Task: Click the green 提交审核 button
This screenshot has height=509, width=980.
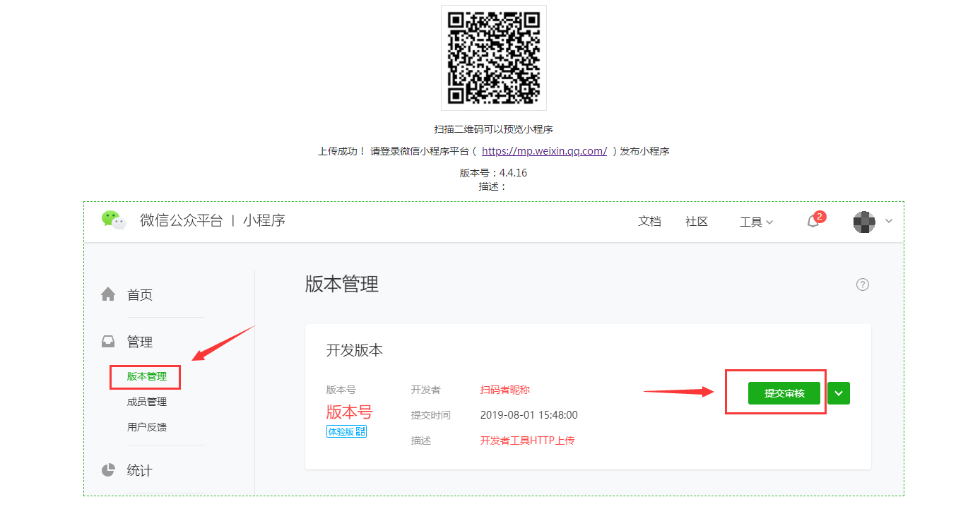Action: 784,393
